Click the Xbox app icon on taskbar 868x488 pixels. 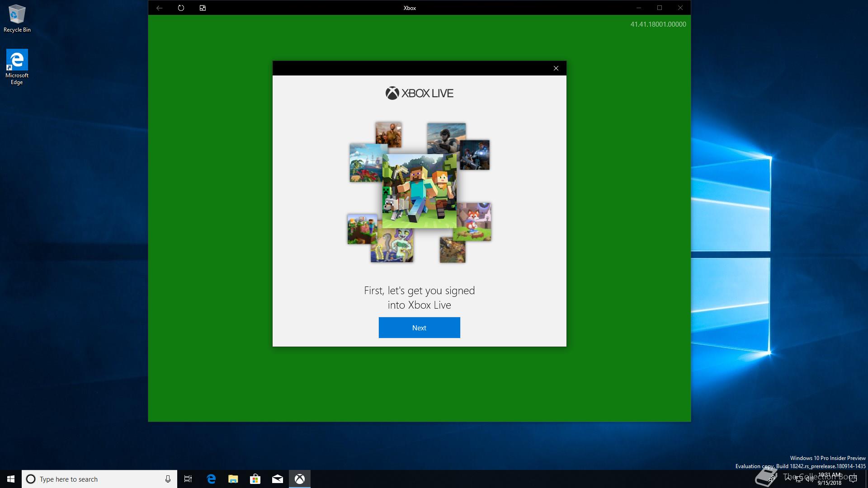(300, 479)
